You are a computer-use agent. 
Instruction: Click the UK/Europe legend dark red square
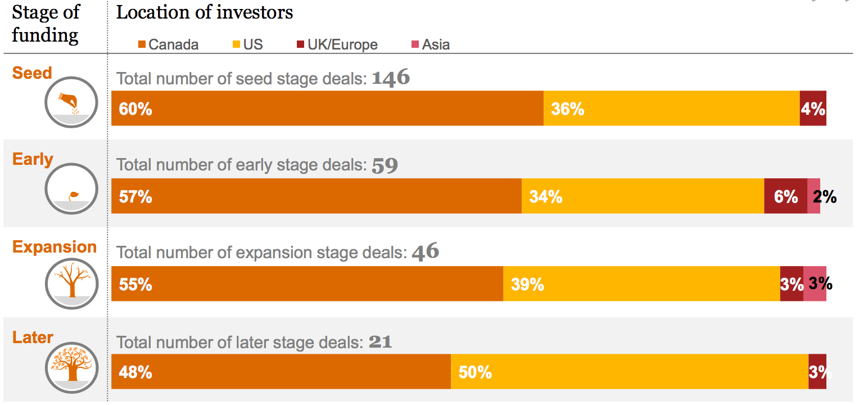pyautogui.click(x=301, y=45)
